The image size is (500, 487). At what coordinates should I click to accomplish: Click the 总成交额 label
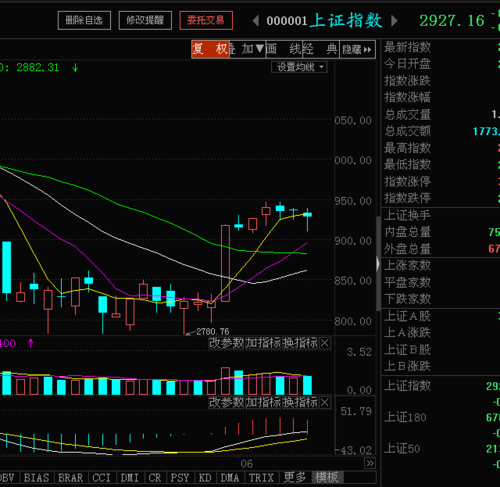(x=407, y=131)
